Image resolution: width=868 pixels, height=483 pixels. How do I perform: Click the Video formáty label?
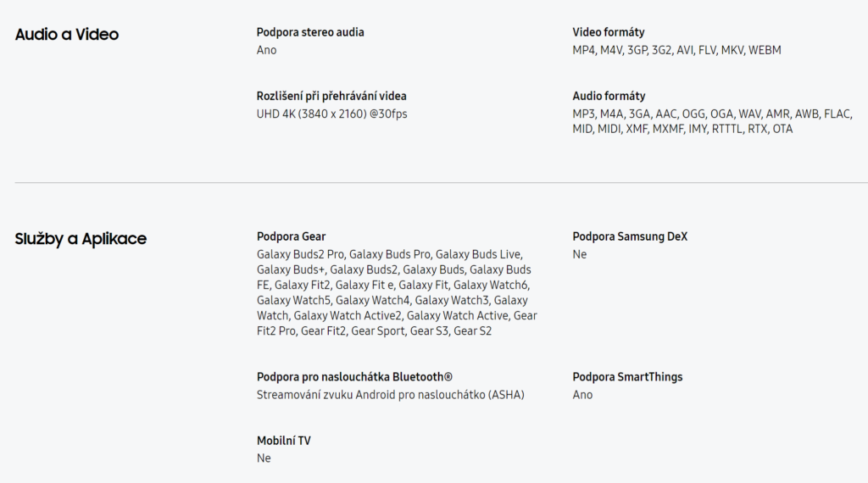tap(609, 32)
